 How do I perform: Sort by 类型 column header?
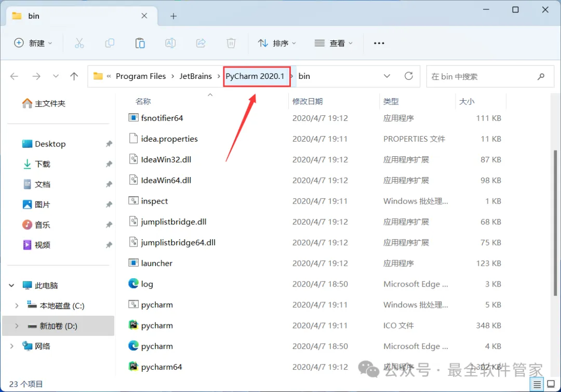point(391,101)
